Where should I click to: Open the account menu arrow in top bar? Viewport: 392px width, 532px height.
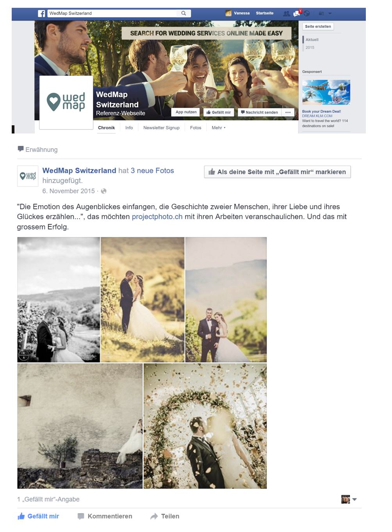tap(330, 14)
